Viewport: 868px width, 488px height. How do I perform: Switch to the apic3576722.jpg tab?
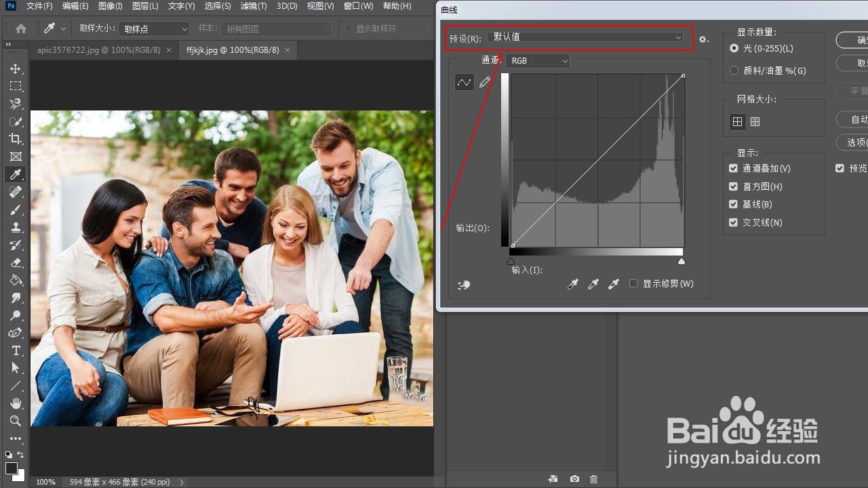pyautogui.click(x=98, y=50)
